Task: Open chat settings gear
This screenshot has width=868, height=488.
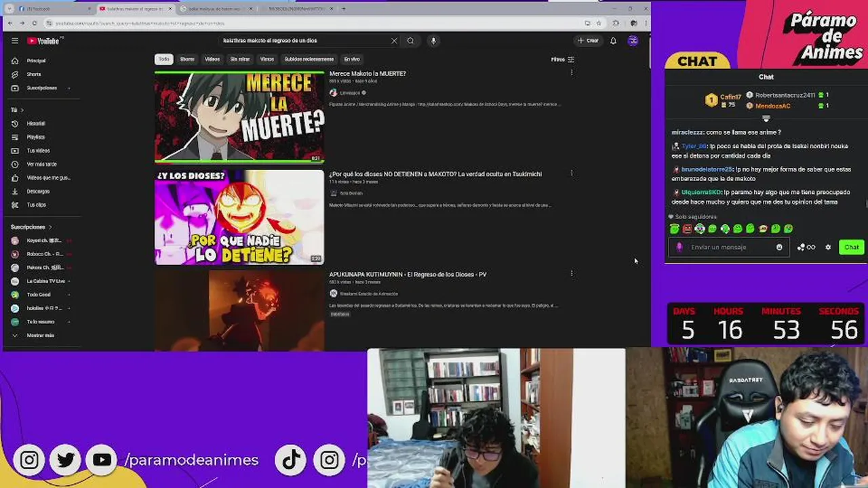Action: pos(828,247)
